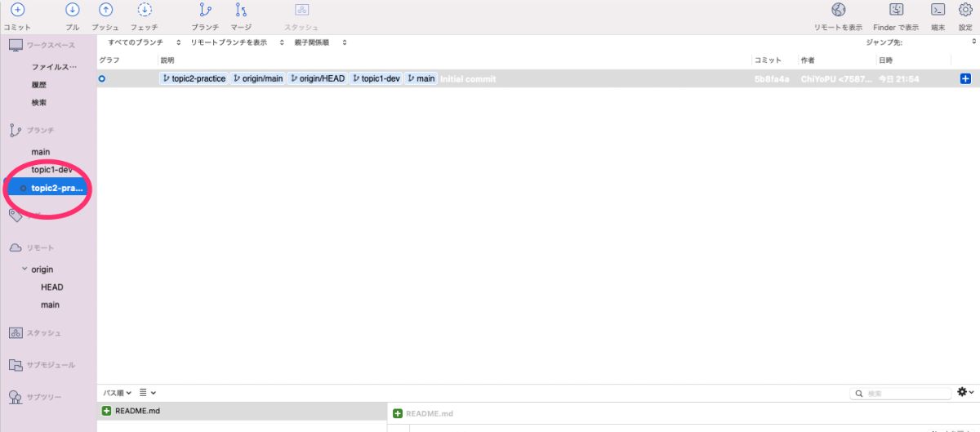This screenshot has height=432, width=980.
Task: Open the 設定 (Settings) gear icon
Action: tap(964, 10)
